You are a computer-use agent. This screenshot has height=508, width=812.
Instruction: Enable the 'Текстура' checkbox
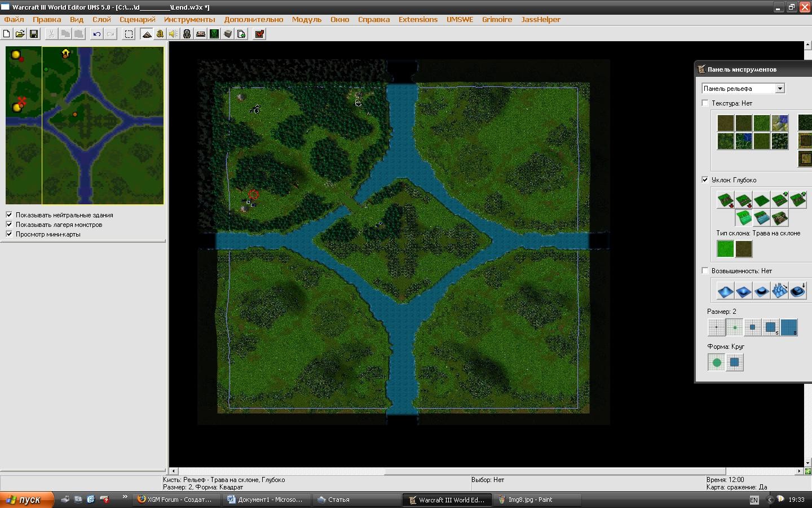pos(705,103)
